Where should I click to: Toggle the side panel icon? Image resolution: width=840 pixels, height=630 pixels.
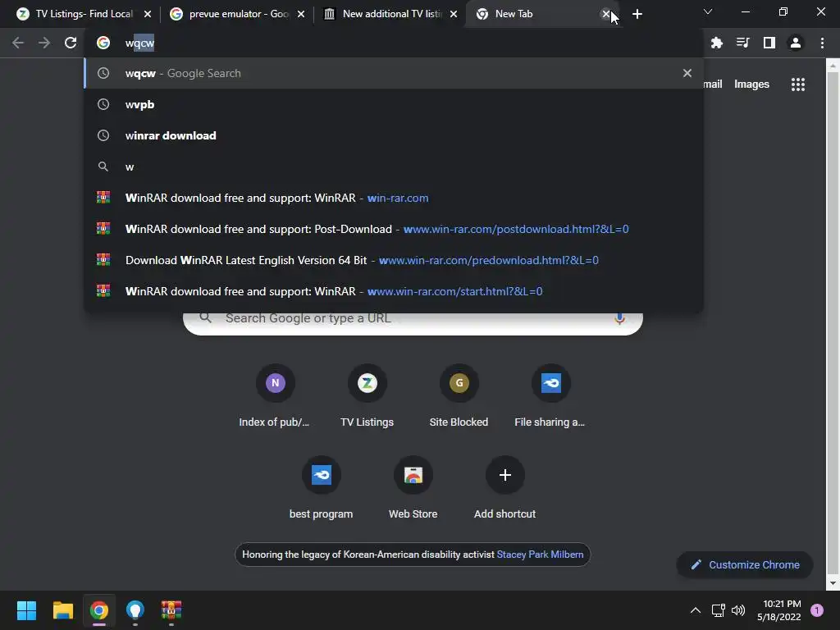pos(769,43)
